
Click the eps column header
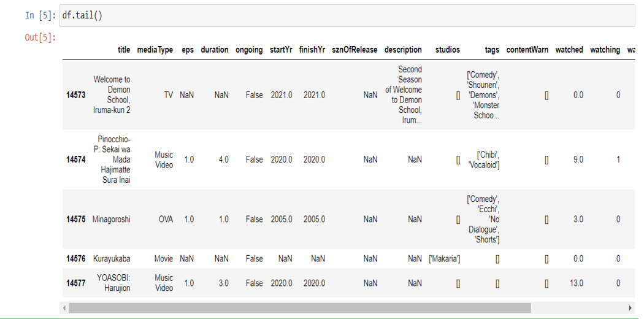pyautogui.click(x=188, y=50)
